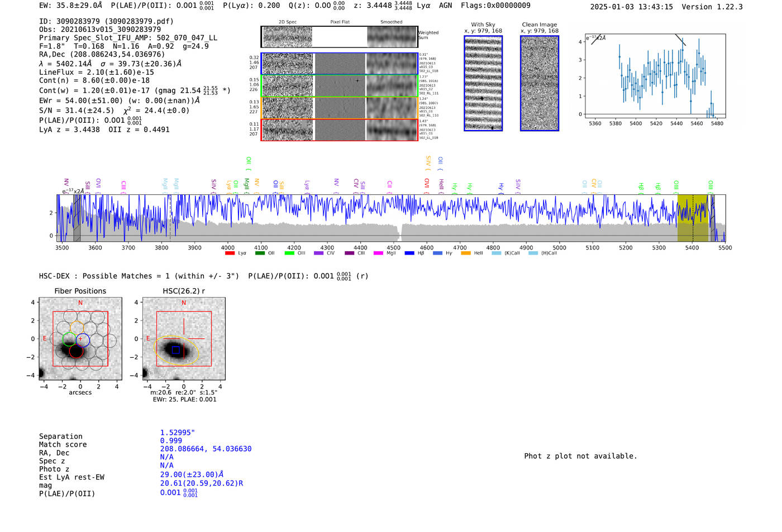Viewport: 782px width, 532px height.
Task: Select the Clean Image thumbnail
Action: point(539,83)
